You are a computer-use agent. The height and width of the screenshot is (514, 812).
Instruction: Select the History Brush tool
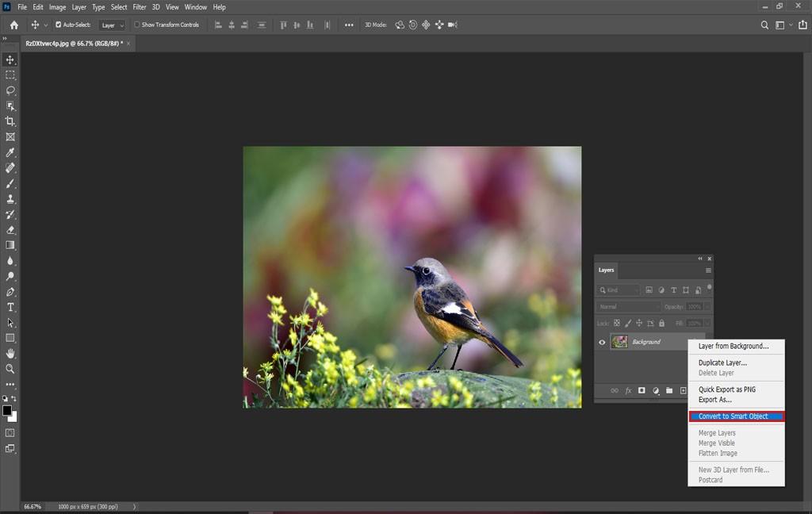pyautogui.click(x=10, y=214)
